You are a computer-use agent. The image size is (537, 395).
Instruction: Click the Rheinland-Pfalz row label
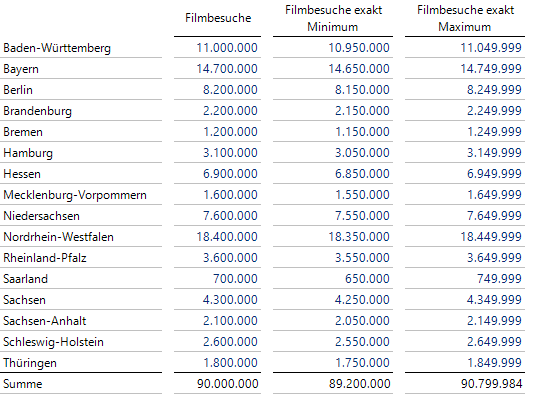tap(45, 258)
